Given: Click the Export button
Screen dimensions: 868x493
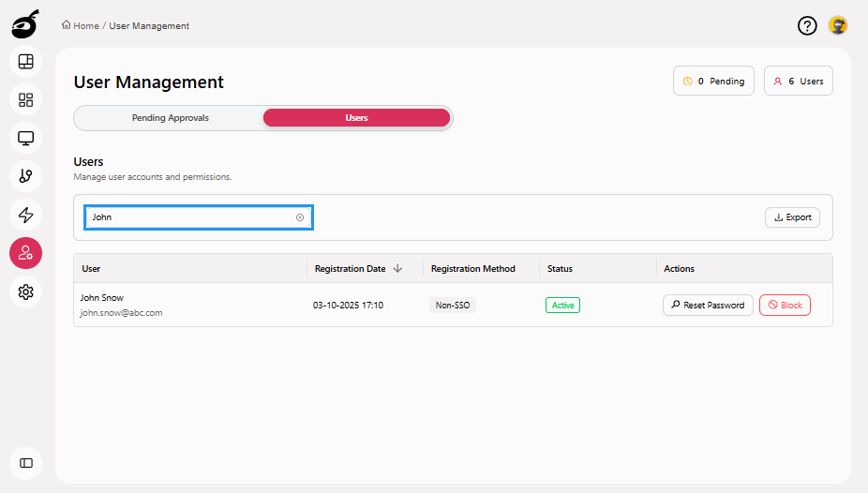Looking at the screenshot, I should (792, 217).
